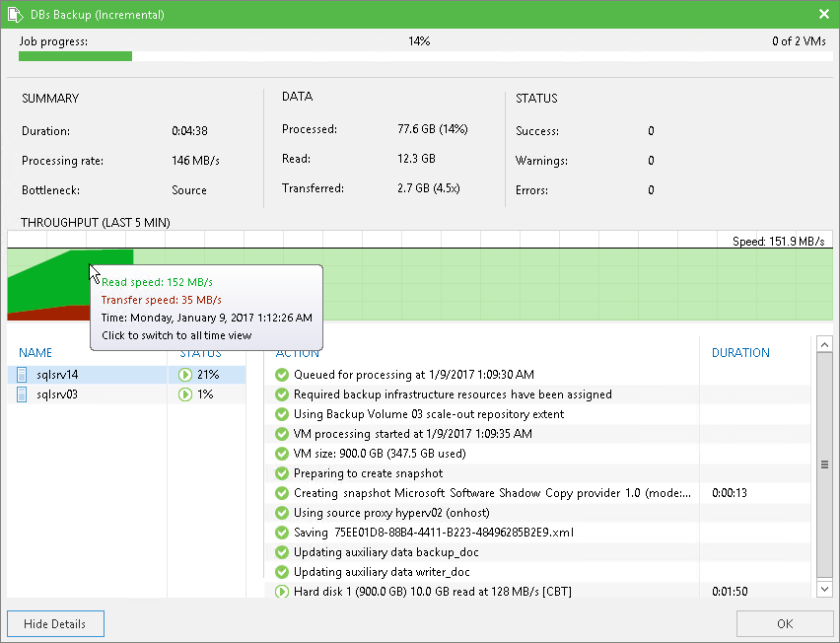The height and width of the screenshot is (643, 840).
Task: Close the DBs Backup dialog
Action: click(x=824, y=14)
